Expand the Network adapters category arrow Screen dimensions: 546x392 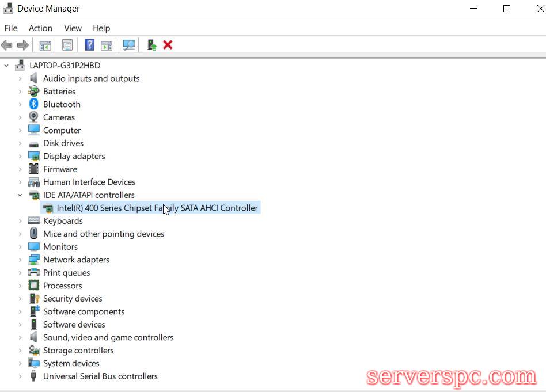point(20,260)
